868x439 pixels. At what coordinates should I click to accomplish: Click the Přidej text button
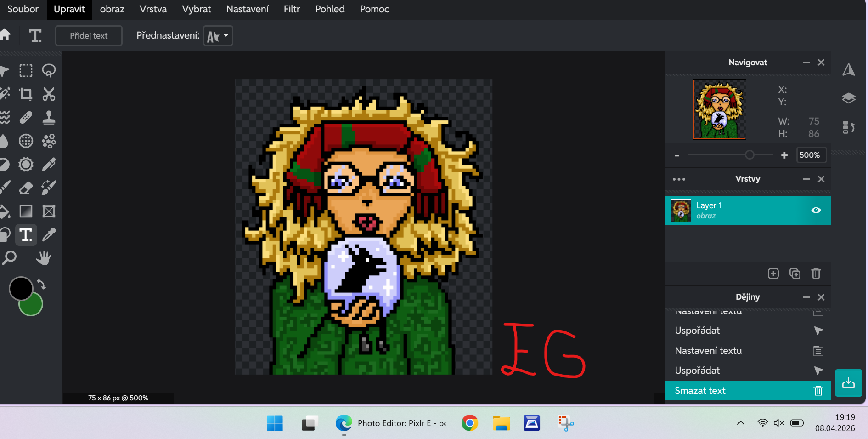pos(89,36)
